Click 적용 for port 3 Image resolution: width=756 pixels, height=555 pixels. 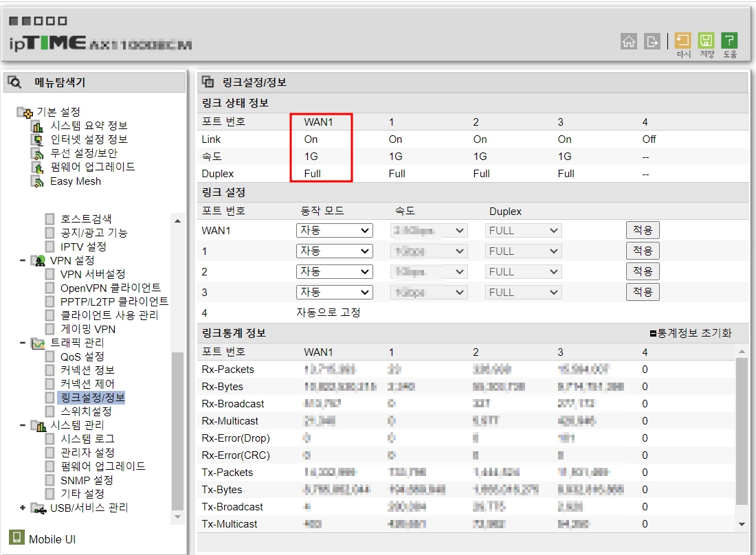(x=643, y=292)
